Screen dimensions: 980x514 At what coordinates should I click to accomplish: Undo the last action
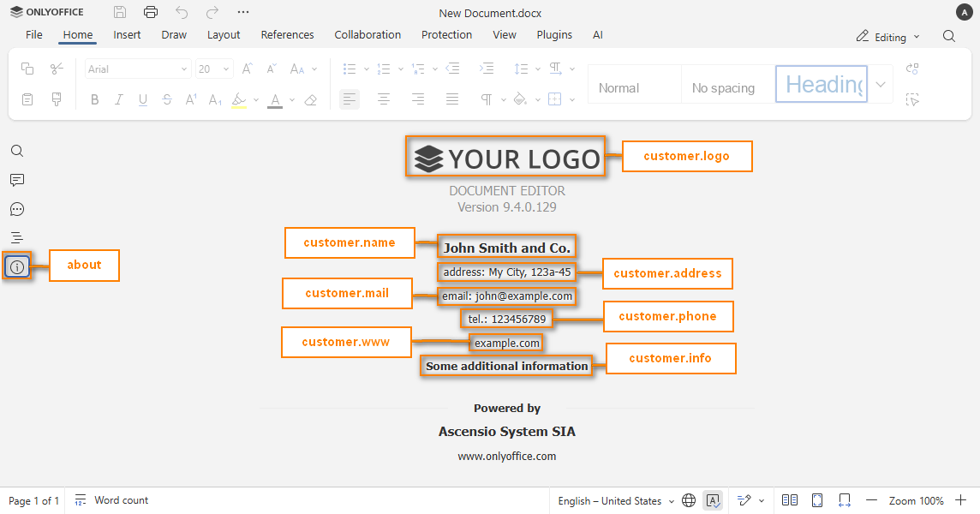coord(182,12)
